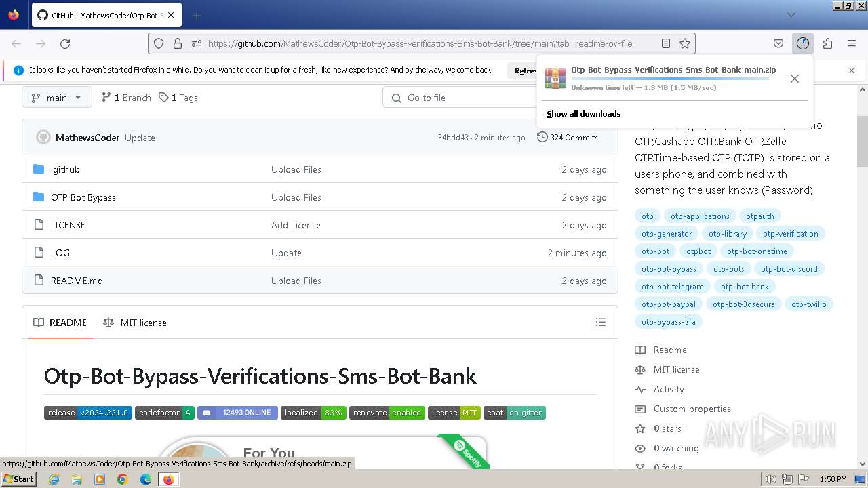Click the tracking protection shield icon
The height and width of the screenshot is (488, 868).
point(159,43)
